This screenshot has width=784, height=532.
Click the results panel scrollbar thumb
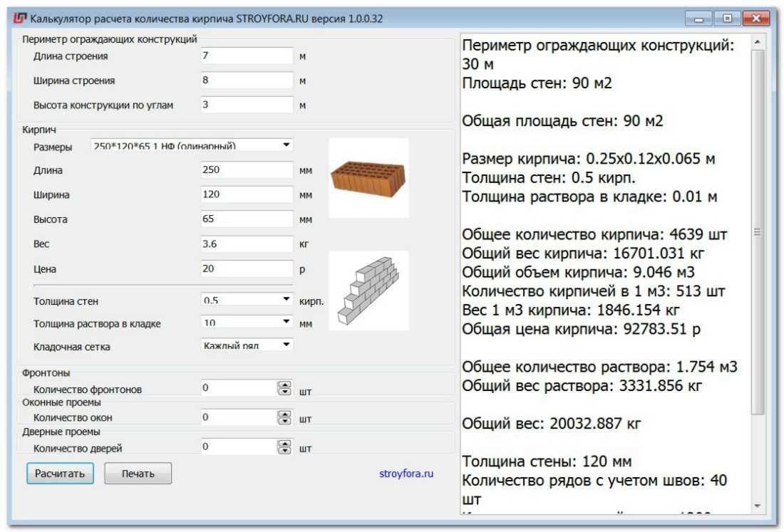[758, 231]
